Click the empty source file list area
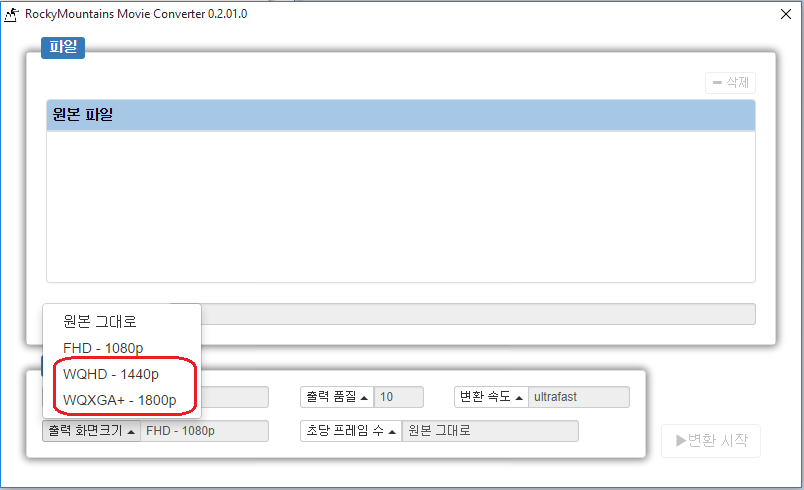Image resolution: width=804 pixels, height=490 pixels. [x=400, y=205]
